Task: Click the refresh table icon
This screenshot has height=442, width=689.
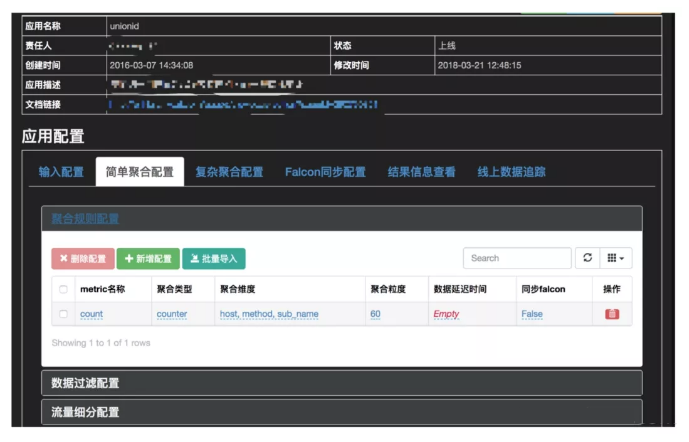Action: tap(587, 258)
